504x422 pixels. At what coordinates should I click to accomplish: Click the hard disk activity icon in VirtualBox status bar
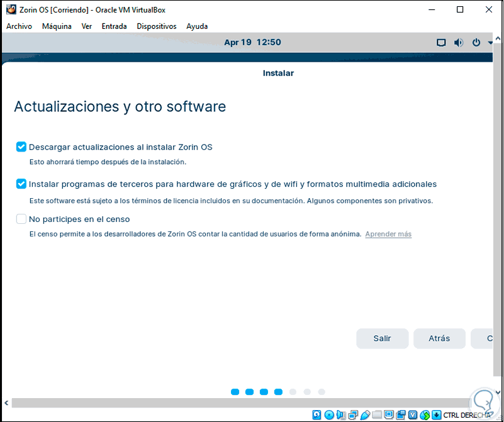316,415
